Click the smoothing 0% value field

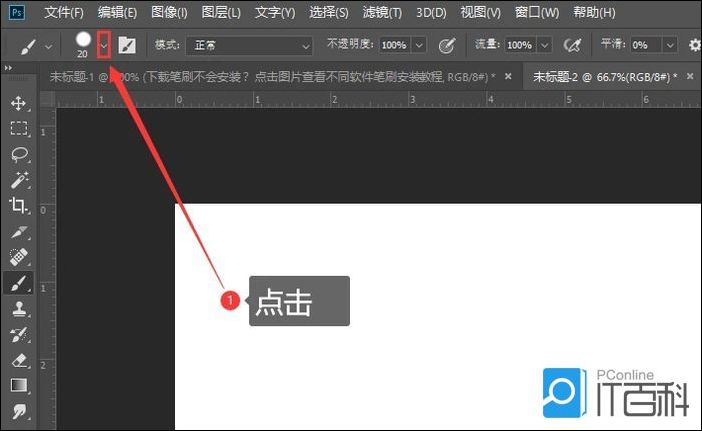(x=646, y=45)
